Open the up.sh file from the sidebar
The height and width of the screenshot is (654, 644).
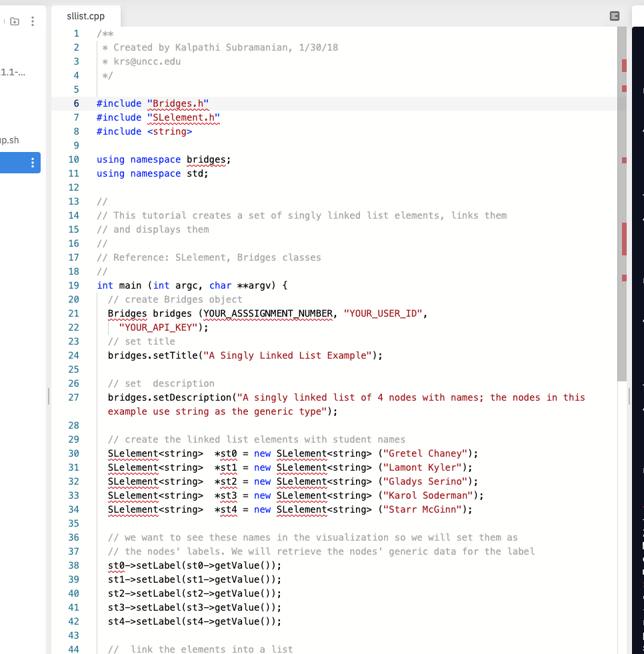point(10,140)
